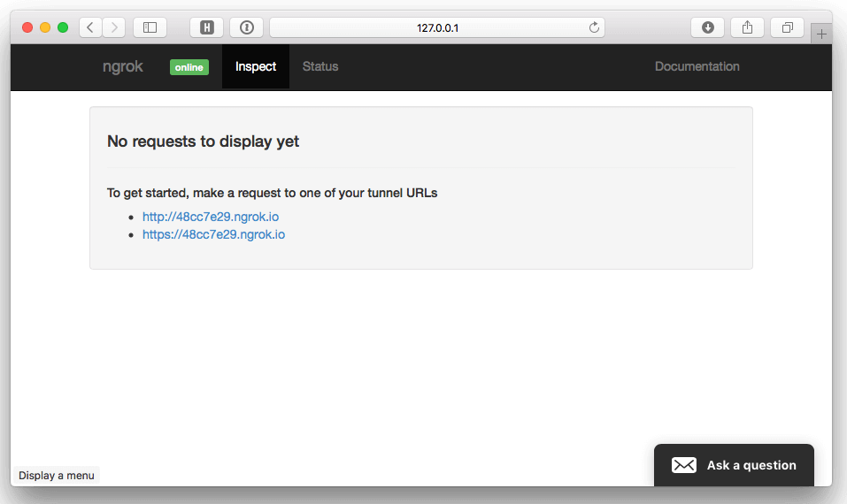847x504 pixels.
Task: Open the 1Password extension icon
Action: coord(246,27)
